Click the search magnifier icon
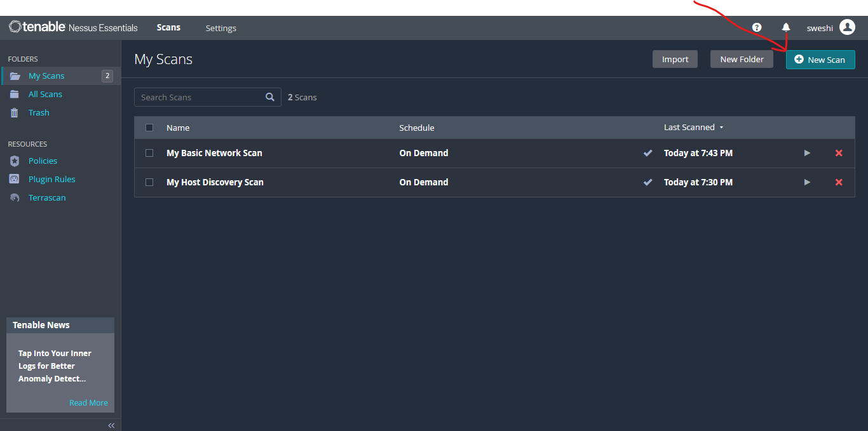This screenshot has width=868, height=431. [270, 97]
